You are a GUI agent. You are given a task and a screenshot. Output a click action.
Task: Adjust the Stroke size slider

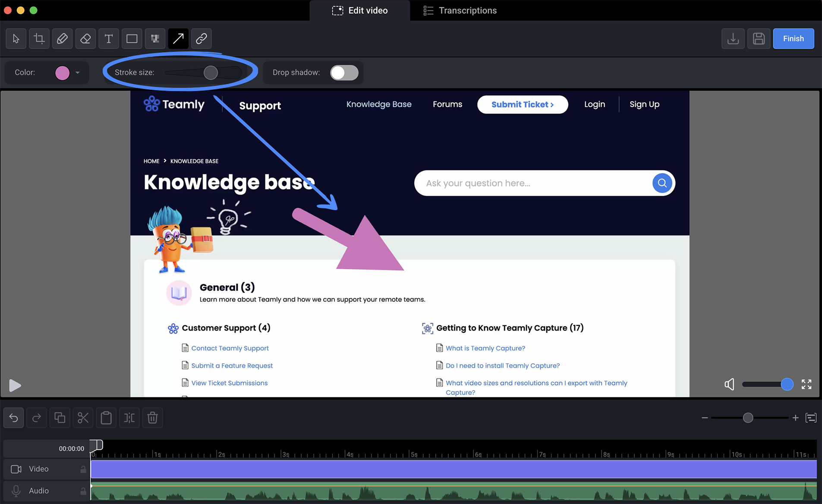pyautogui.click(x=203, y=73)
